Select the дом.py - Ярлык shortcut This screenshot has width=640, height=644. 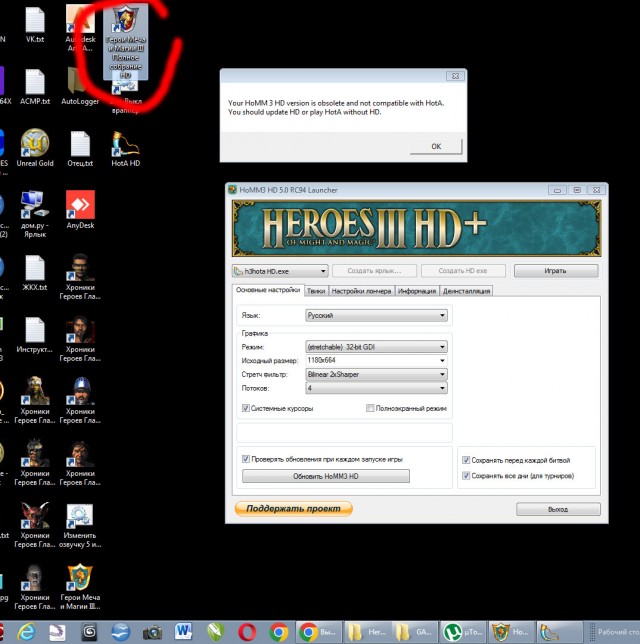pyautogui.click(x=35, y=214)
